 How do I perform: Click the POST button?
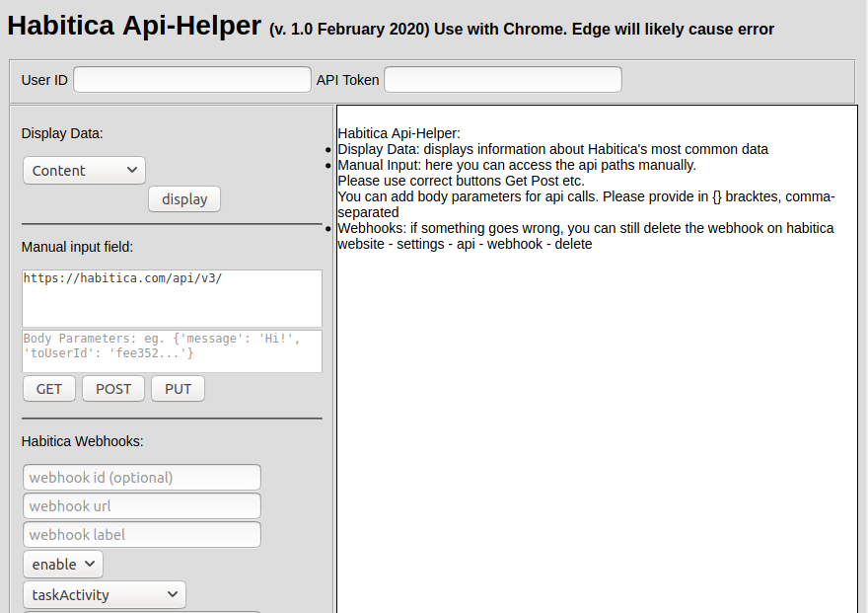(113, 389)
